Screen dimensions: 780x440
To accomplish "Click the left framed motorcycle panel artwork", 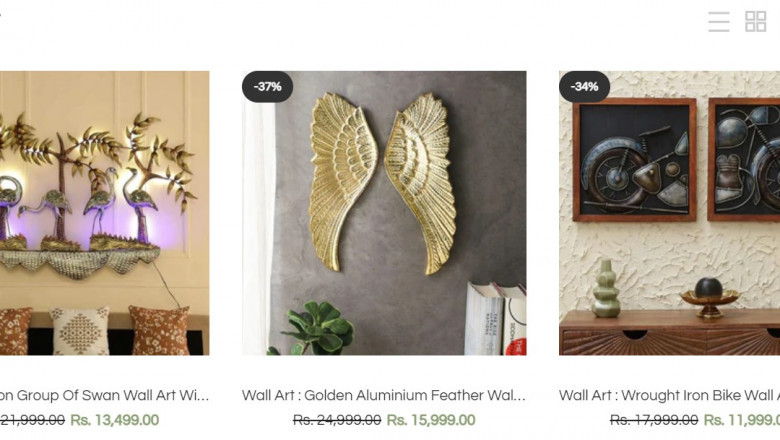I will pos(634,160).
